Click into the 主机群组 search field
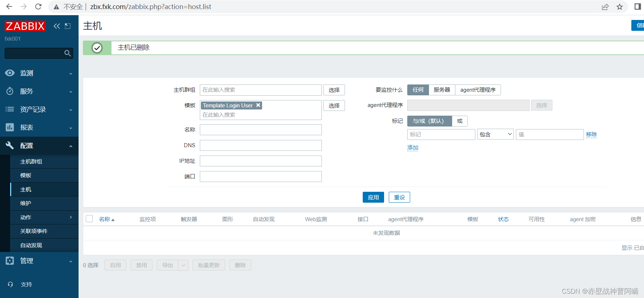This screenshot has height=298, width=644. (x=261, y=90)
